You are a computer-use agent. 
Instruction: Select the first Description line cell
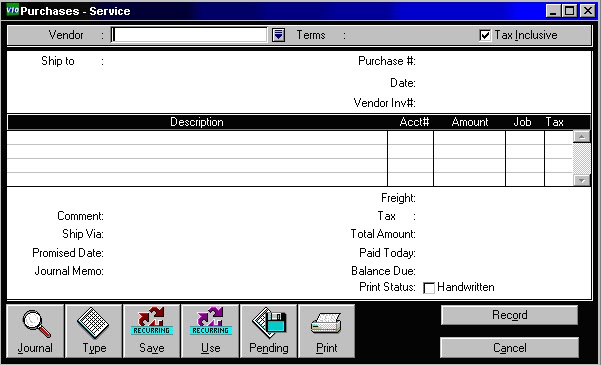[197, 138]
